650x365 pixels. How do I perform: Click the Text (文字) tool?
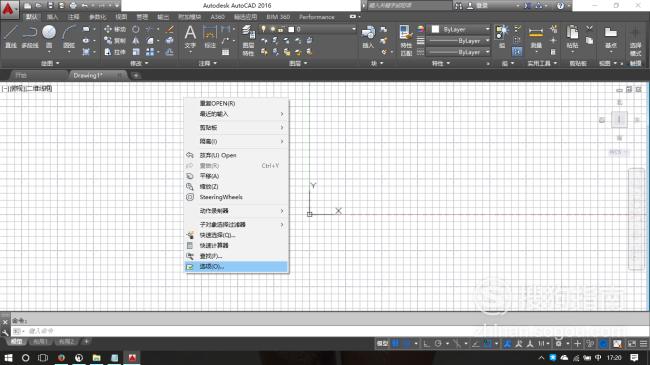tap(190, 36)
